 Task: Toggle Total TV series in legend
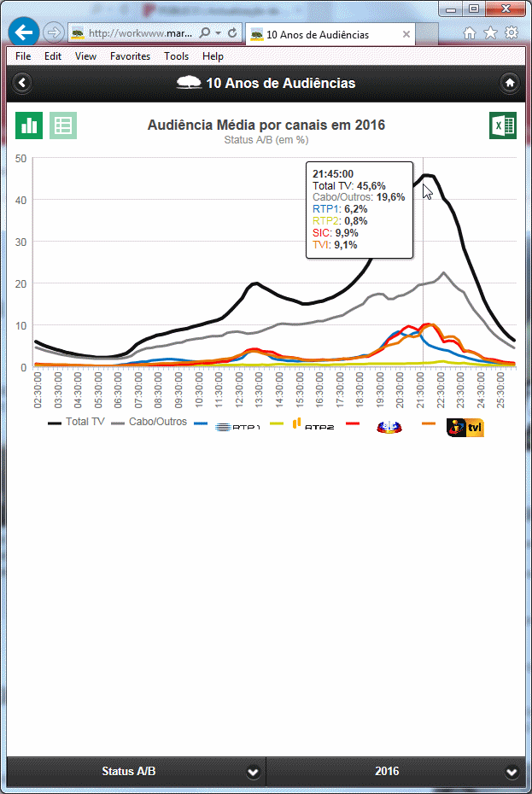tap(77, 423)
